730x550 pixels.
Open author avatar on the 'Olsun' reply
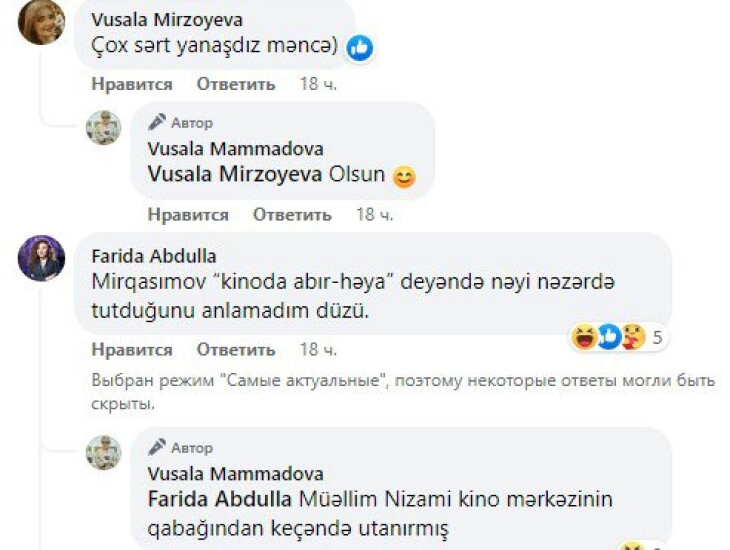coord(103,127)
